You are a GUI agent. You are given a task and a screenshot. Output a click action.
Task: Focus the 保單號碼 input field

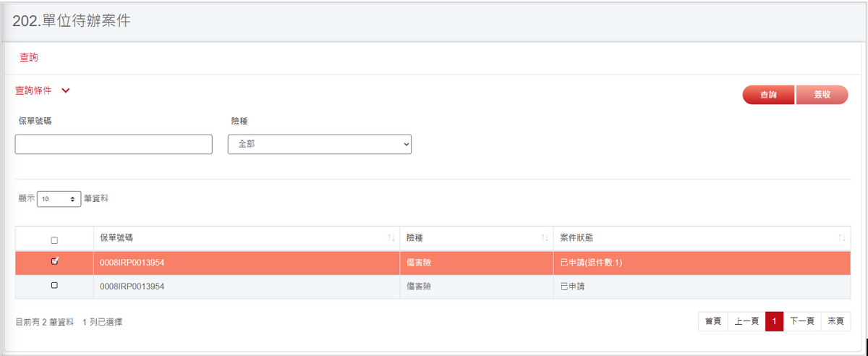click(x=114, y=144)
